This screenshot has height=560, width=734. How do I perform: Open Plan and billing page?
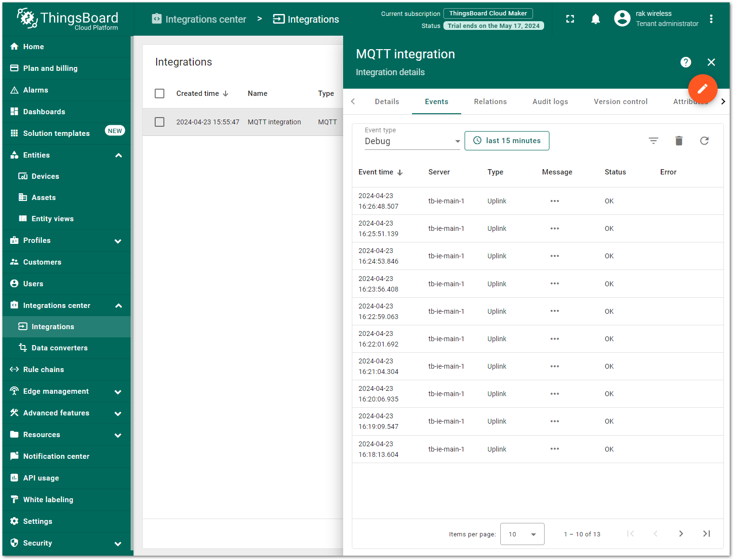pos(67,68)
